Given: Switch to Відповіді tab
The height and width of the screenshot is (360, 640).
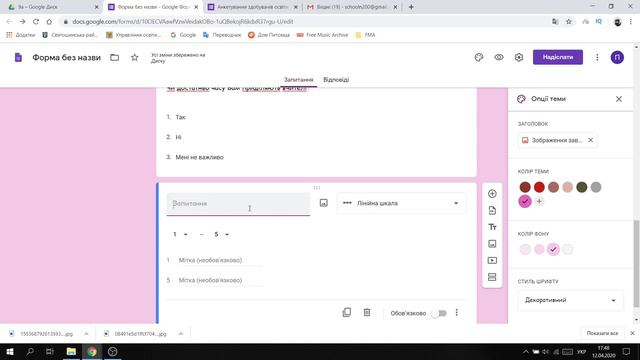Looking at the screenshot, I should pyautogui.click(x=336, y=80).
